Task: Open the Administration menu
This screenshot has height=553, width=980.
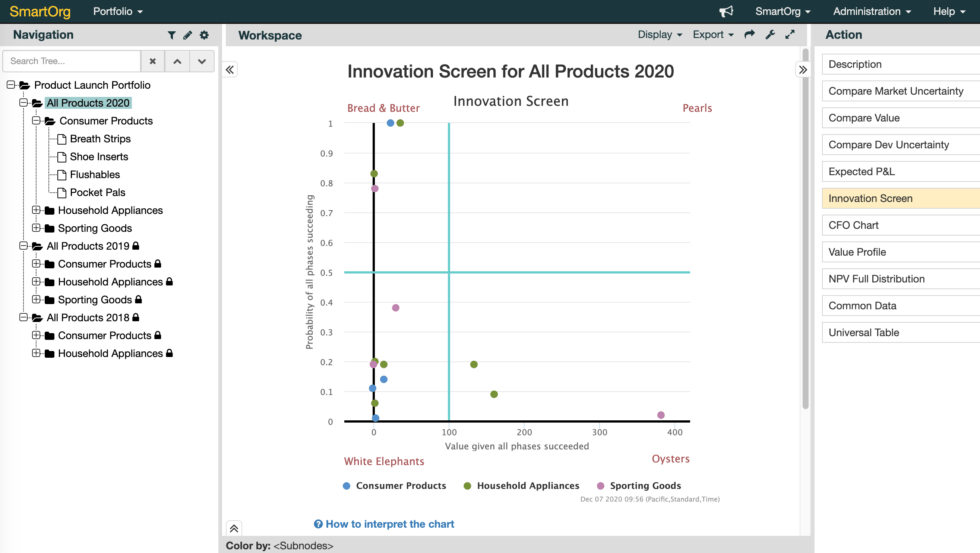Action: click(872, 12)
